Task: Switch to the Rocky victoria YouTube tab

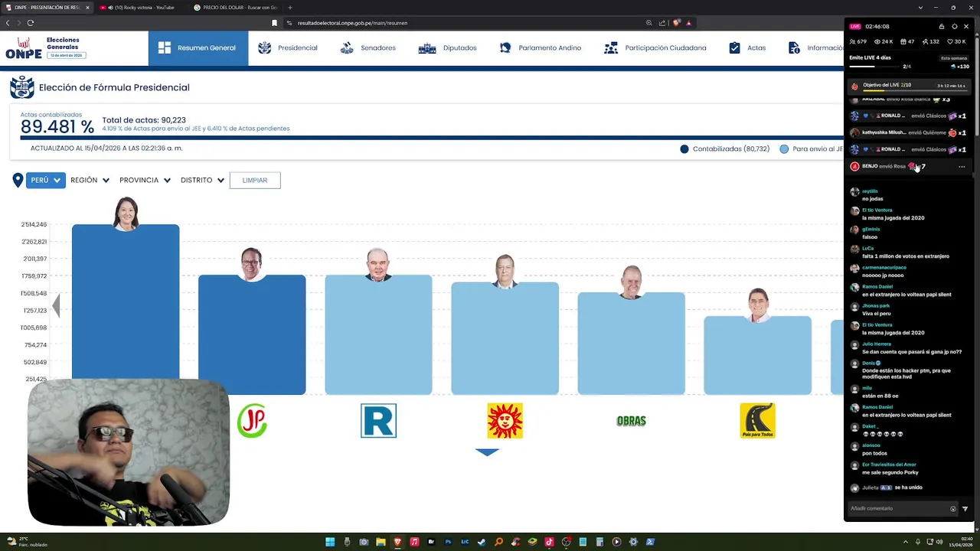Action: [x=141, y=8]
